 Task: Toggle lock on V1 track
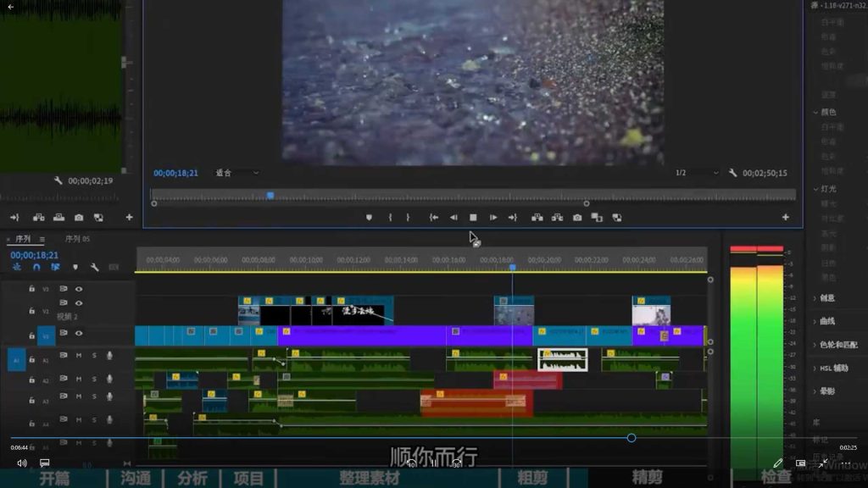point(31,335)
